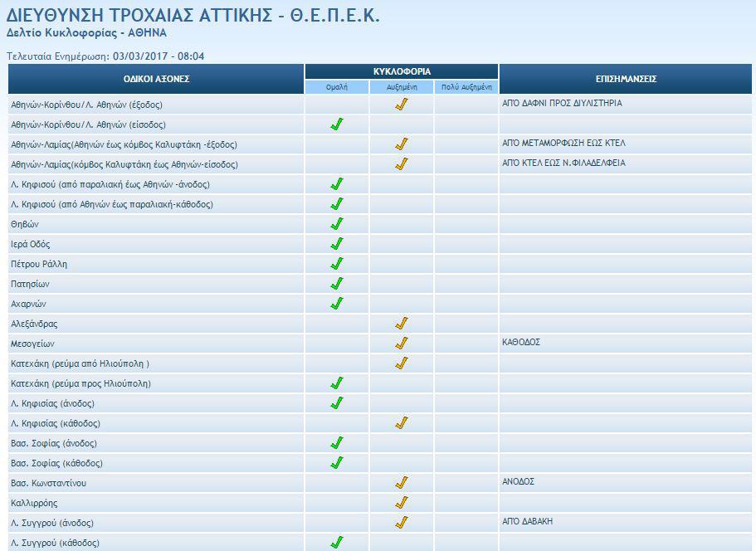Click the green checkmark for Αχαρνών
This screenshot has height=551, width=756.
pos(337,304)
